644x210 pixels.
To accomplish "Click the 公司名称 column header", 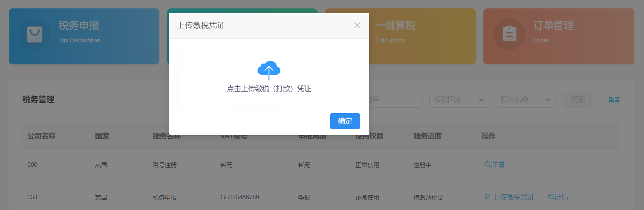I will pos(42,136).
